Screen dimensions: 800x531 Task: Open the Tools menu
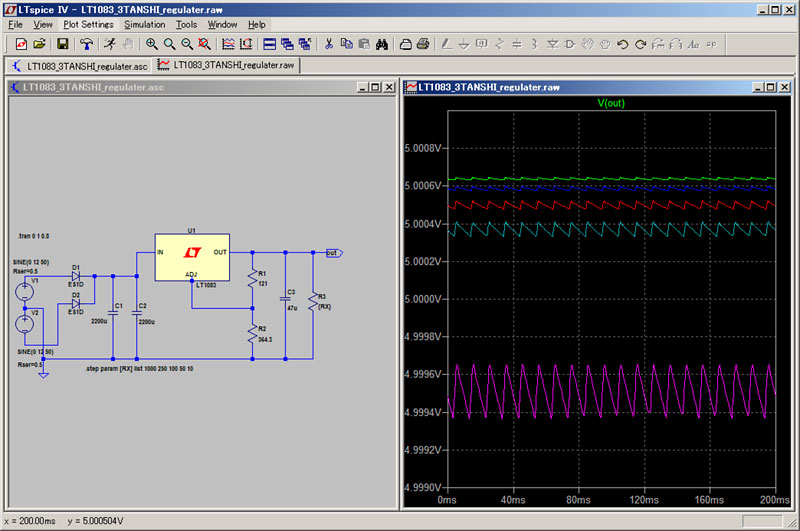pos(186,24)
